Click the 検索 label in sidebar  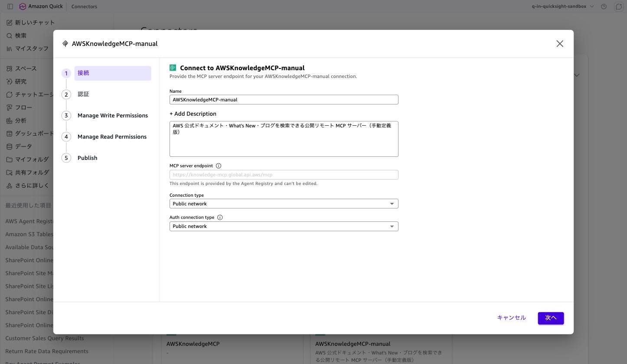pyautogui.click(x=21, y=36)
